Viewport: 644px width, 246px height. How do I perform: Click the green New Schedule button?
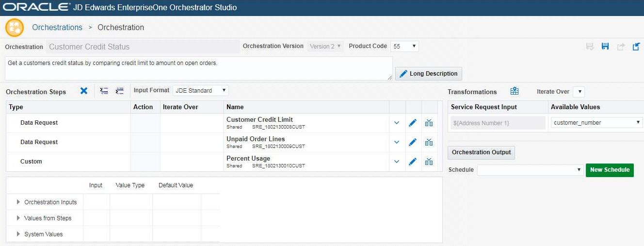(x=610, y=170)
